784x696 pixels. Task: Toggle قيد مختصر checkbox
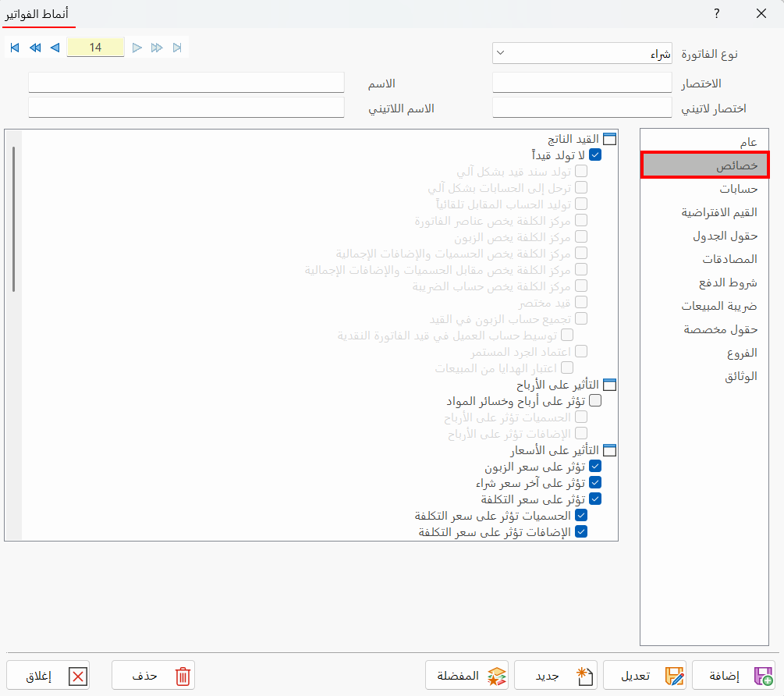[x=581, y=303]
